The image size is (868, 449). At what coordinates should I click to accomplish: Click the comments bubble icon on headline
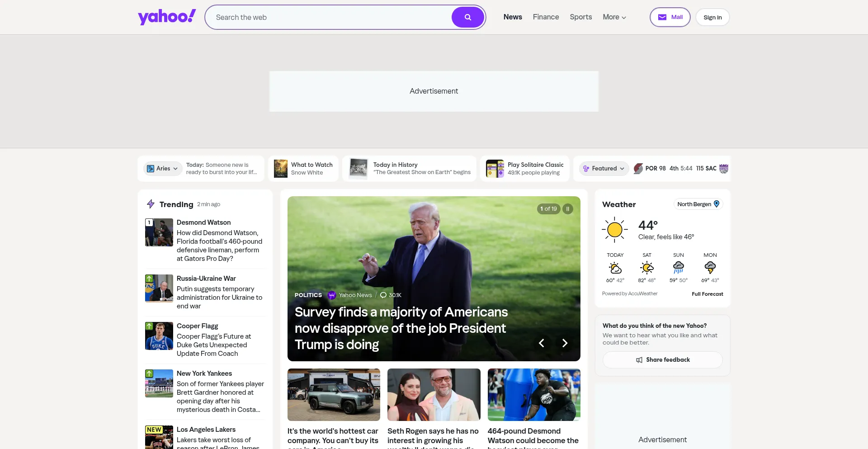(383, 295)
